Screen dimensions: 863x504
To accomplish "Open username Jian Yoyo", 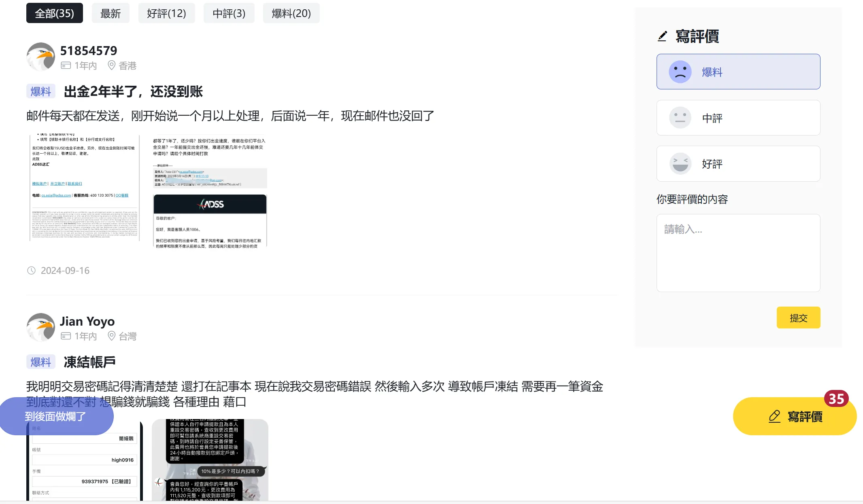I will (x=87, y=321).
